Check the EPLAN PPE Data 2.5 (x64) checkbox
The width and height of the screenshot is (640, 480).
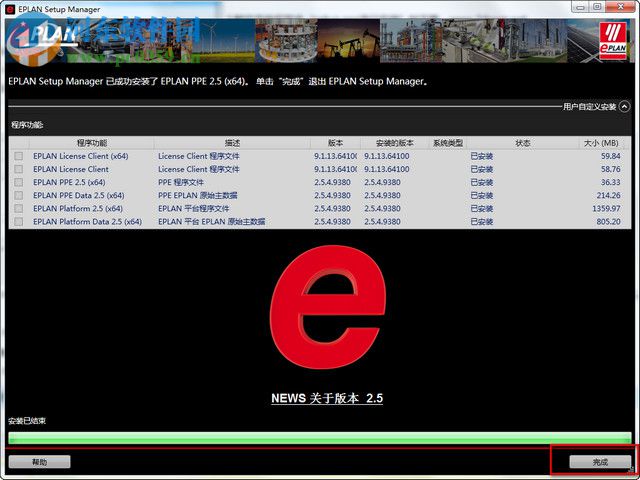18,195
